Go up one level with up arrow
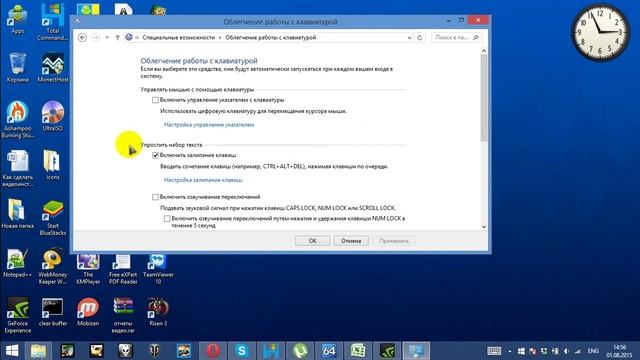This screenshot has width=640, height=360. [118, 38]
